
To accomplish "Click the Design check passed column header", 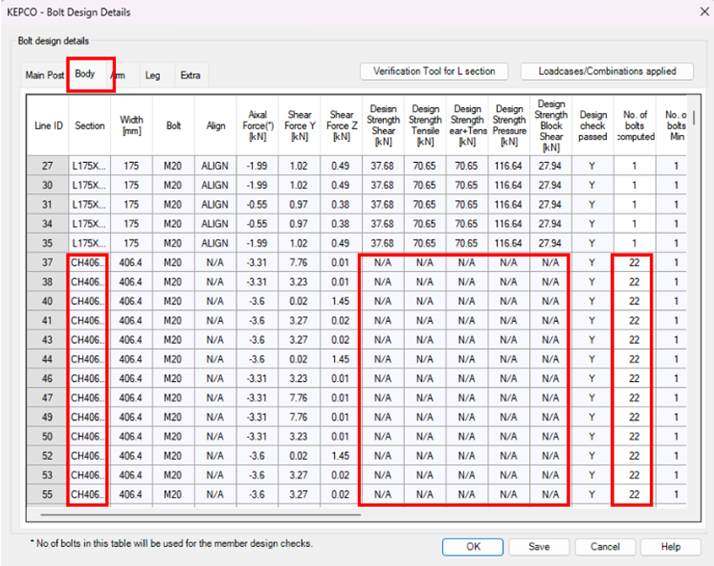I will click(592, 126).
